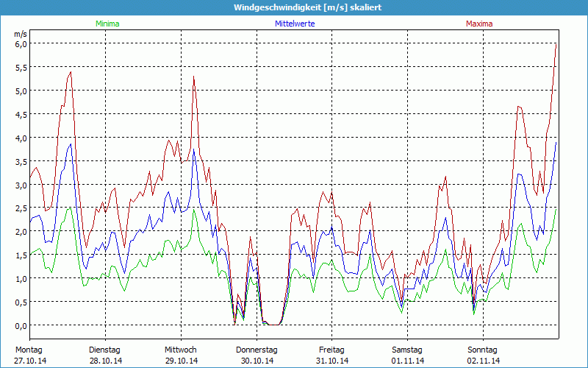Click the Montag day label

pos(29,350)
